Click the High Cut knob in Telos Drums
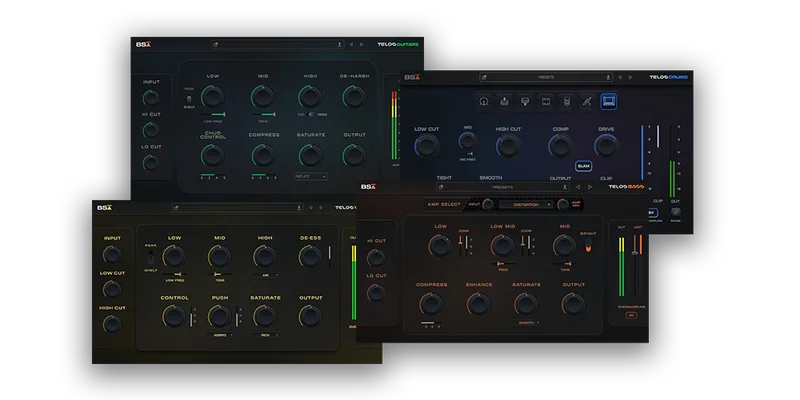The height and width of the screenshot is (400, 800). point(508,146)
